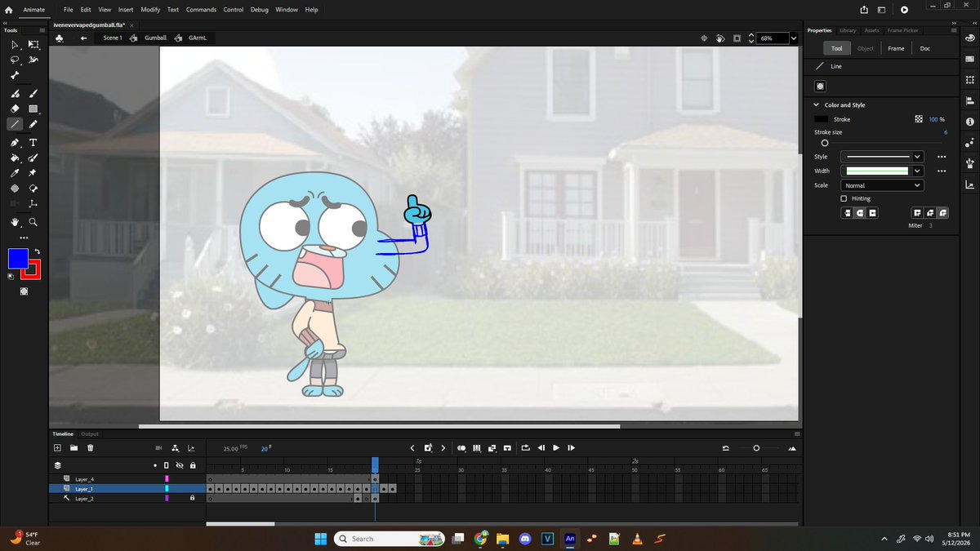Select the Hand tool
This screenshot has width=980, height=551.
[x=15, y=221]
